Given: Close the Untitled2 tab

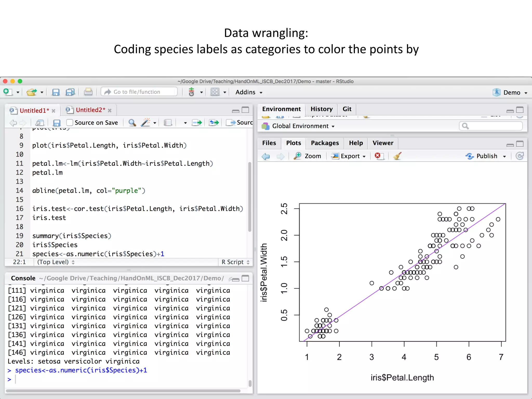Looking at the screenshot, I should pos(110,111).
